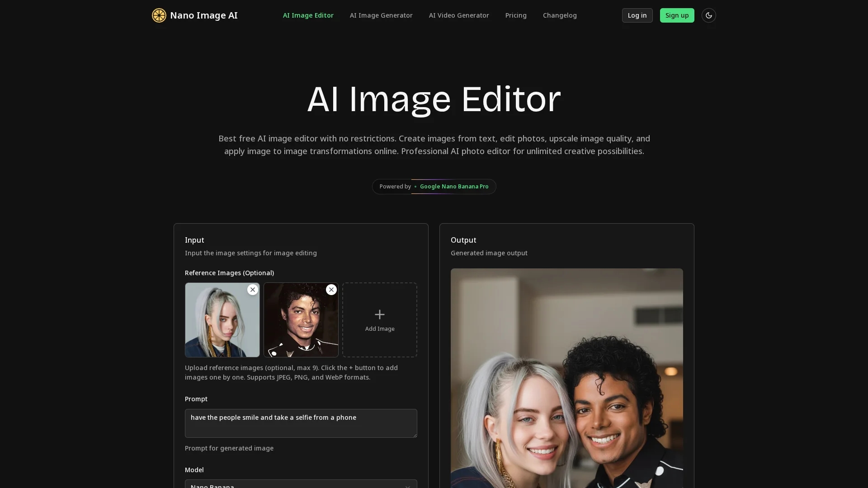
Task: Click the 'Prompt for generated image' hint text
Action: coord(229,448)
